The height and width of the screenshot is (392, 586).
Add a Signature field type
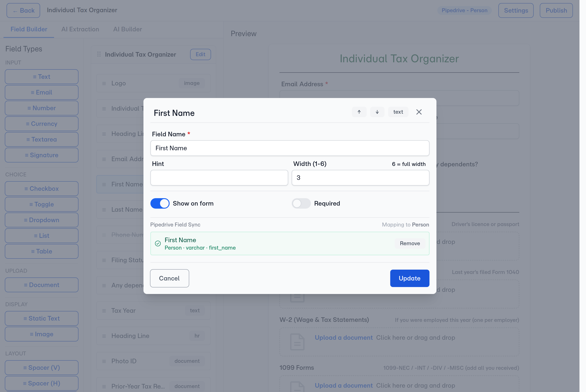tap(42, 155)
